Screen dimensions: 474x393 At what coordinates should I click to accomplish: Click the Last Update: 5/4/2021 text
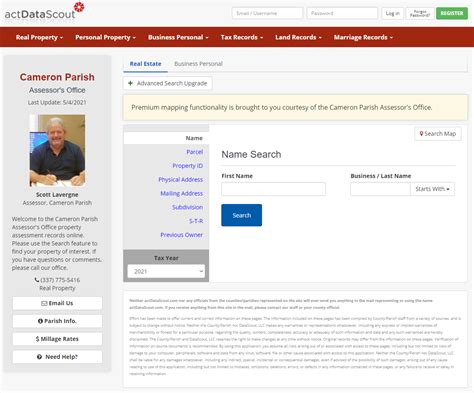tap(57, 102)
